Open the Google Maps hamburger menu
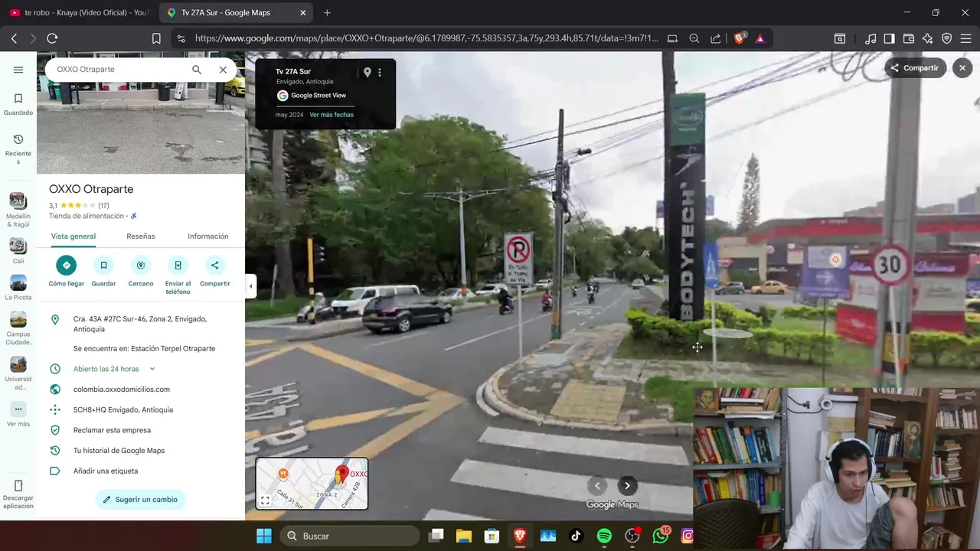980x551 pixels. point(18,70)
